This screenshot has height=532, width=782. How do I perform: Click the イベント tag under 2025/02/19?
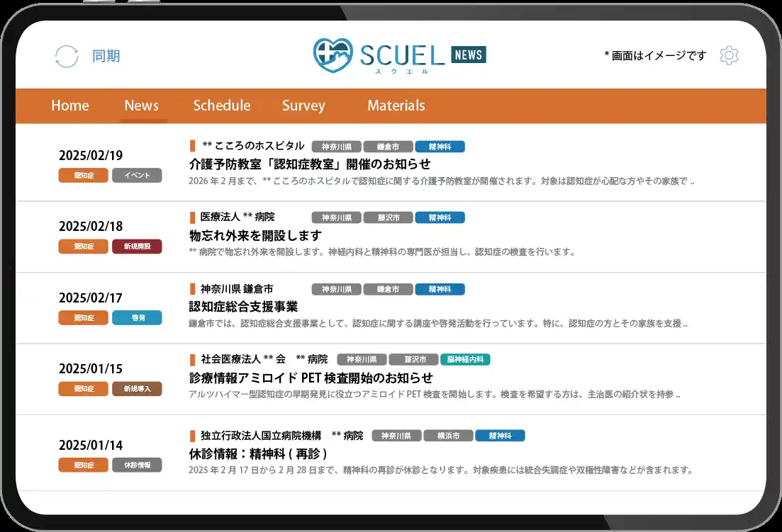137,175
